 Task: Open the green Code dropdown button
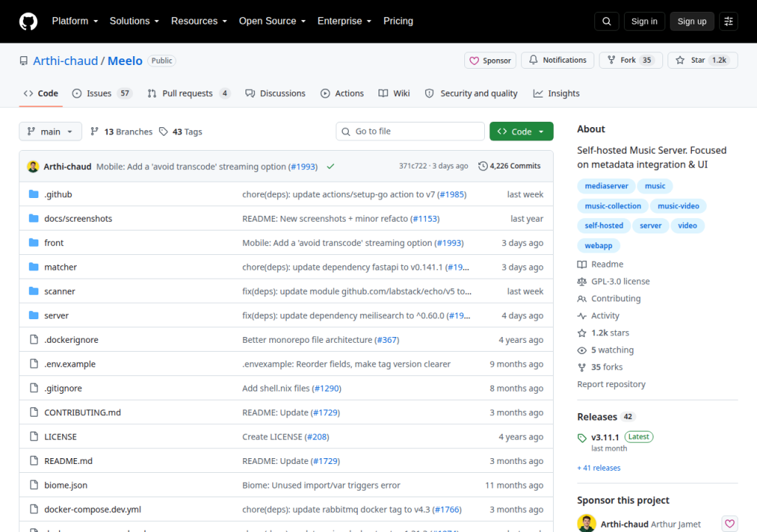(x=521, y=132)
